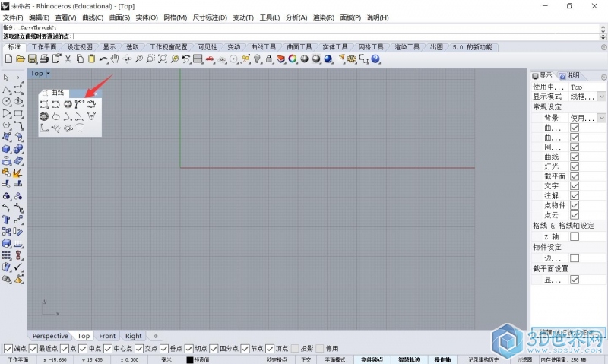
Task: Switch to the 曲线工具 toolbar tab
Action: 263,47
